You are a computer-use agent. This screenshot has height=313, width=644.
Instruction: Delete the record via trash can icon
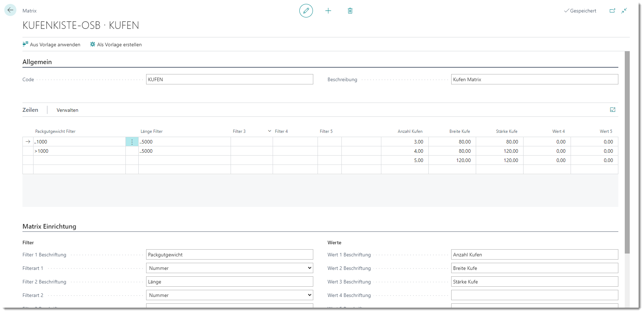[350, 11]
